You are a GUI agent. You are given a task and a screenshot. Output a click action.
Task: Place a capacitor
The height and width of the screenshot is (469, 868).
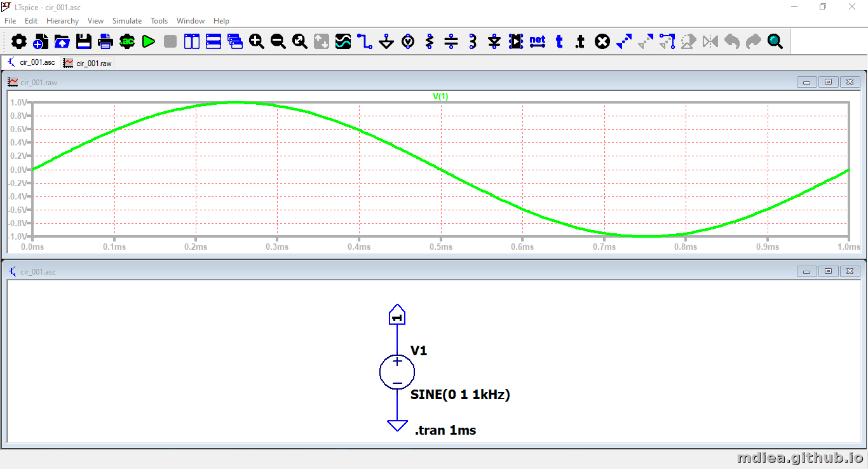tap(451, 42)
